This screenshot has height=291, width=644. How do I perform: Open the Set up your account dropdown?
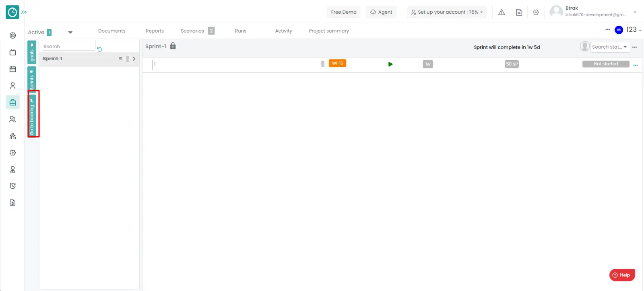(447, 12)
